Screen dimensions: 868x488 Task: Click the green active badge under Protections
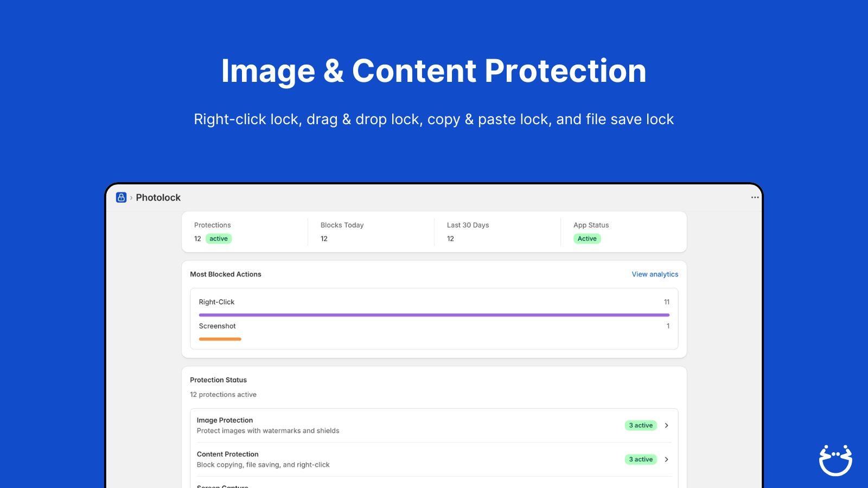pyautogui.click(x=219, y=239)
